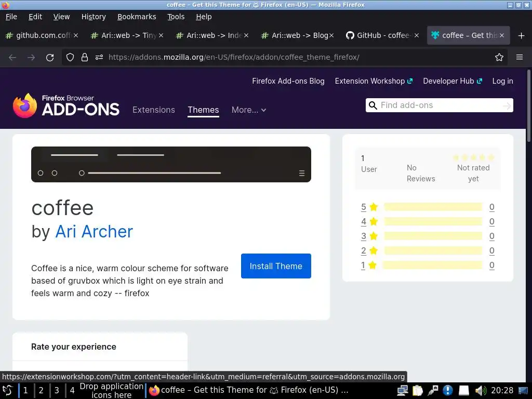The image size is (532, 399).
Task: Switch to workspace 4 in the taskbar
Action: [72, 391]
